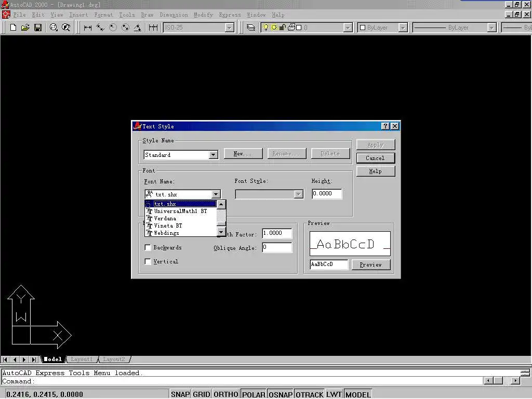Viewport: 532px width, 399px height.
Task: Select the Aligned Dimension tool
Action: [x=100, y=28]
